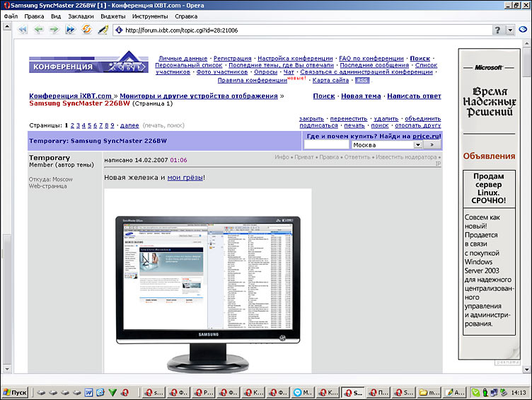Image resolution: width=532 pixels, height=400 pixels.
Task: Go back with the green Back arrow
Action: (39, 30)
